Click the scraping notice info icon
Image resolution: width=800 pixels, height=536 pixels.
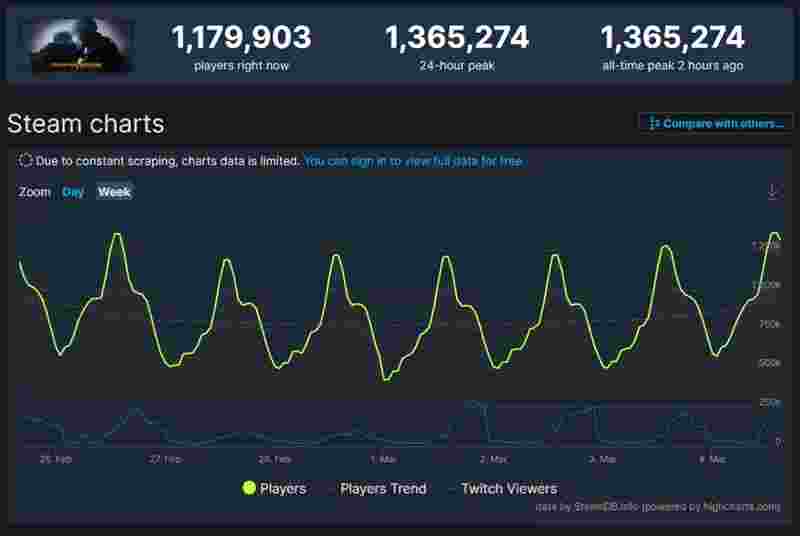(x=26, y=161)
